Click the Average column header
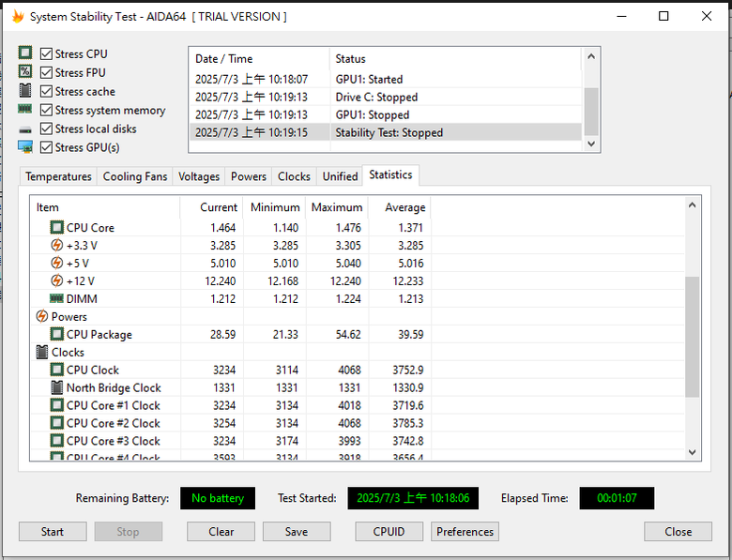Image resolution: width=732 pixels, height=560 pixels. [400, 207]
